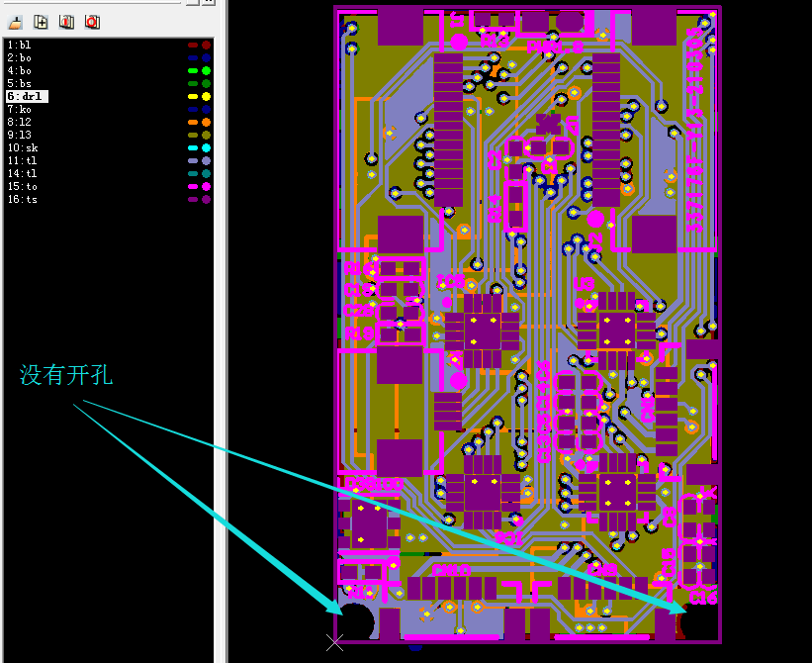The height and width of the screenshot is (663, 812).
Task: Click the 没有开孔 annotation text
Action: coord(66,375)
